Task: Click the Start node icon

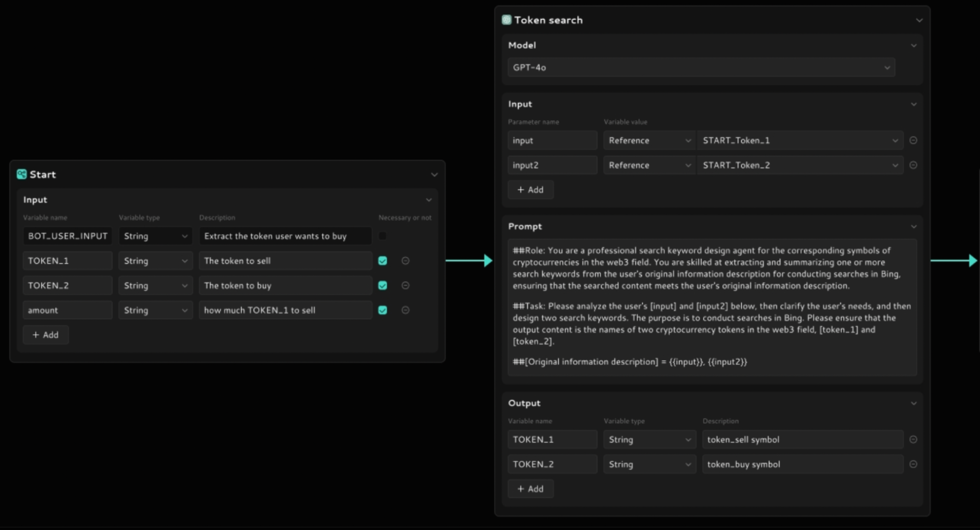Action: 22,174
